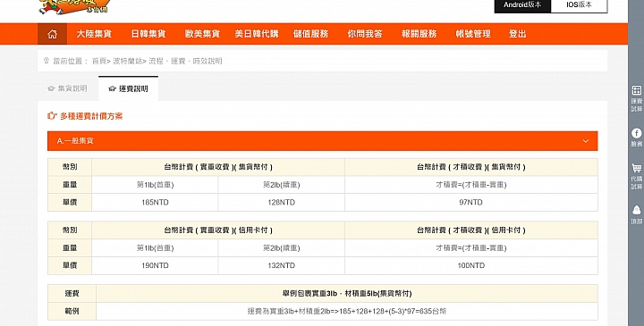
Task: Click breadcrumb 流程、運費、時效說明
Action: (x=185, y=61)
